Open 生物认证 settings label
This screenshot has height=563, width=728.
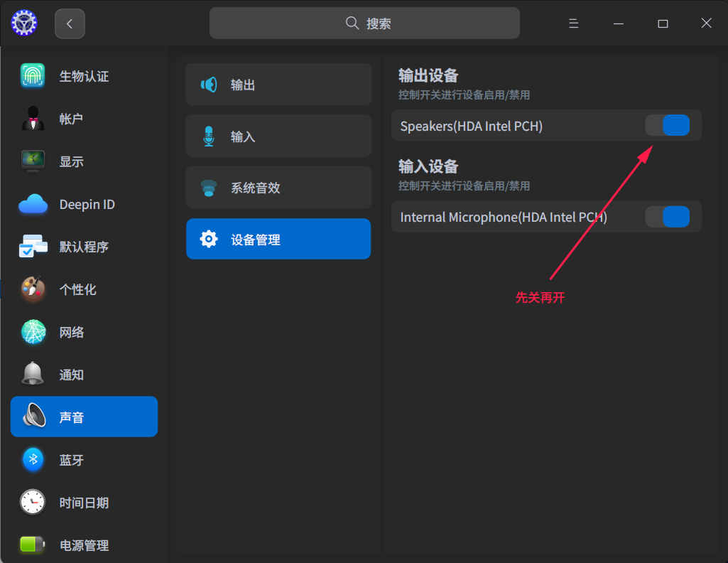tap(84, 76)
